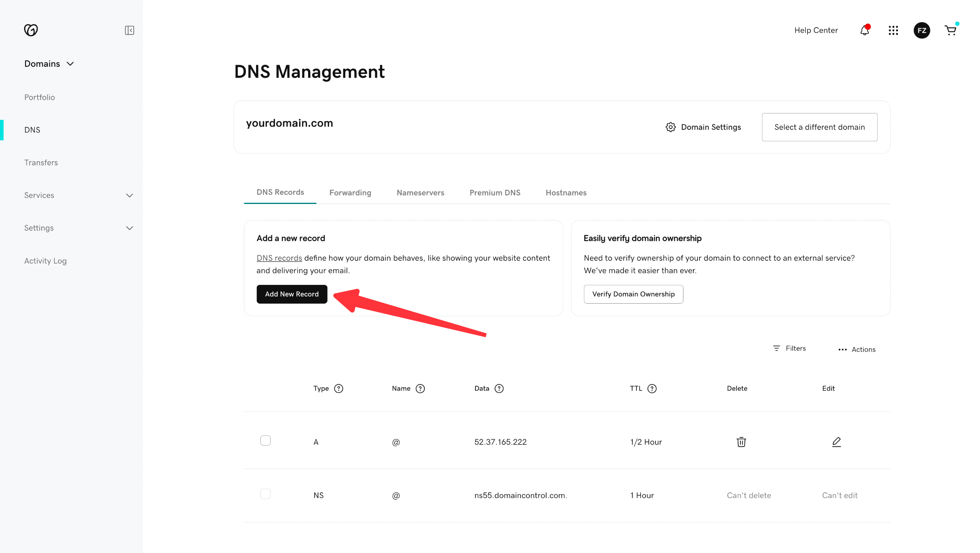This screenshot has height=553, width=980.
Task: Click the GoDaddy logo icon
Action: click(x=31, y=30)
